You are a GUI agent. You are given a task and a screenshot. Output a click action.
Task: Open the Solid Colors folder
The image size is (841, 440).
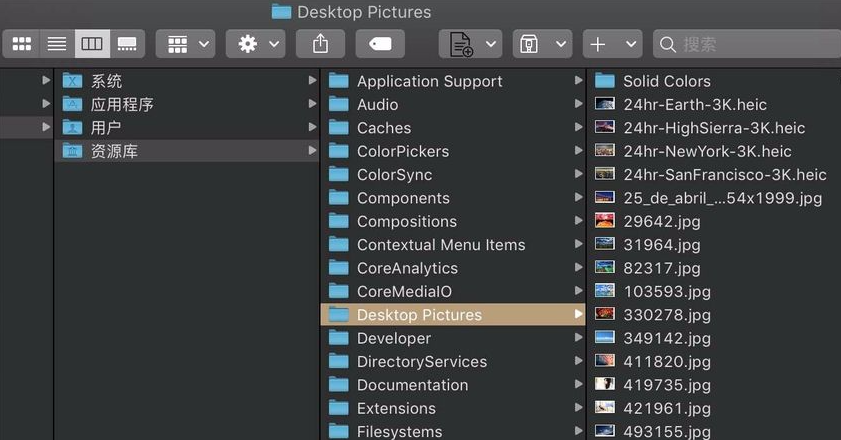[x=666, y=81]
